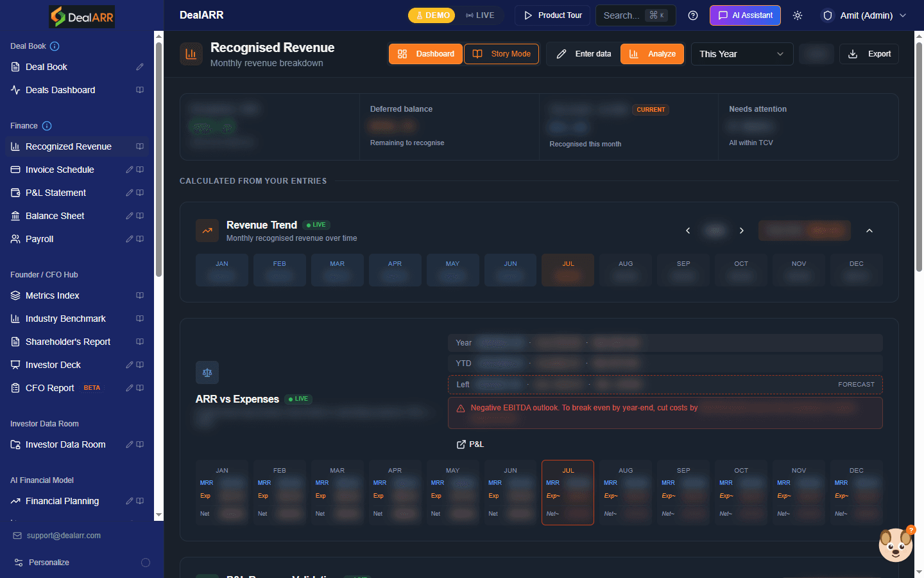The width and height of the screenshot is (924, 578).
Task: Open the Deals Dashboard guide book icon
Action: click(x=140, y=90)
